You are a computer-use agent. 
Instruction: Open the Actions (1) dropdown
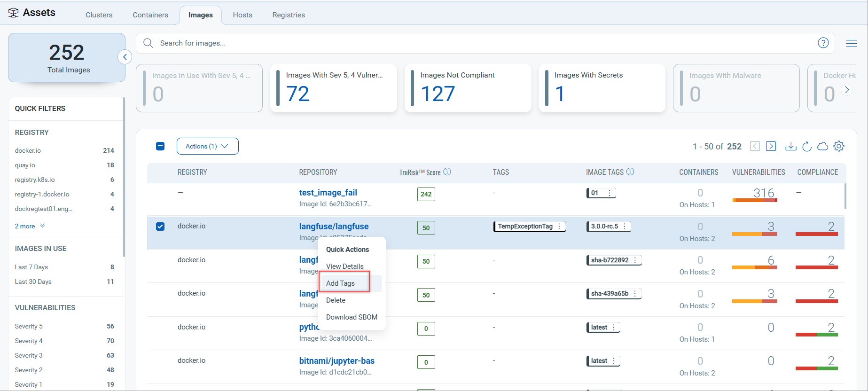(207, 146)
